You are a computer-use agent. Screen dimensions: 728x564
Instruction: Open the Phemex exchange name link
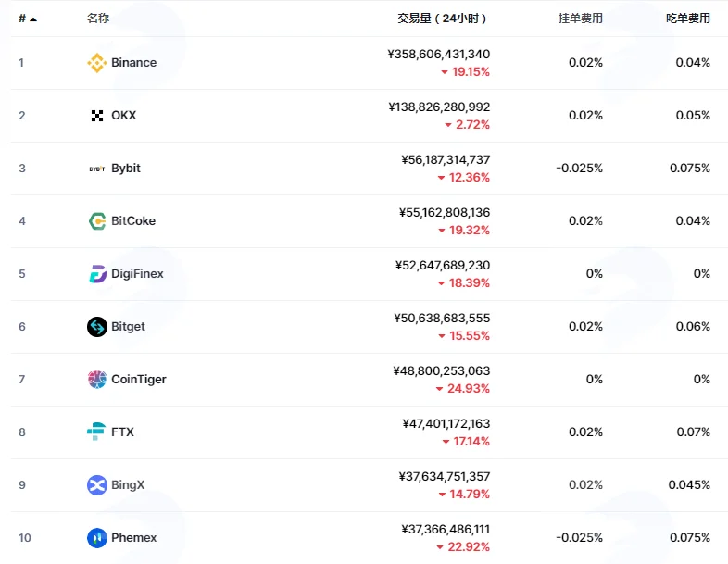click(133, 537)
